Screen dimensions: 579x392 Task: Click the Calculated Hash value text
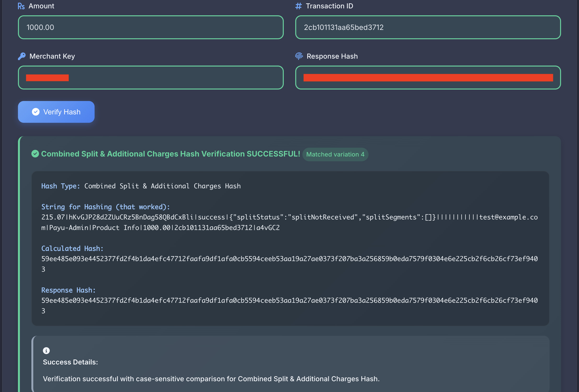pyautogui.click(x=289, y=259)
